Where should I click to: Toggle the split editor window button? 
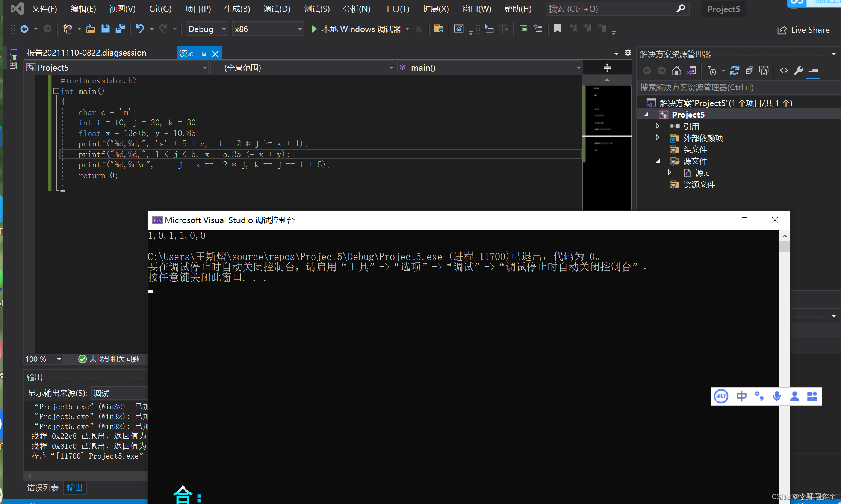(607, 68)
